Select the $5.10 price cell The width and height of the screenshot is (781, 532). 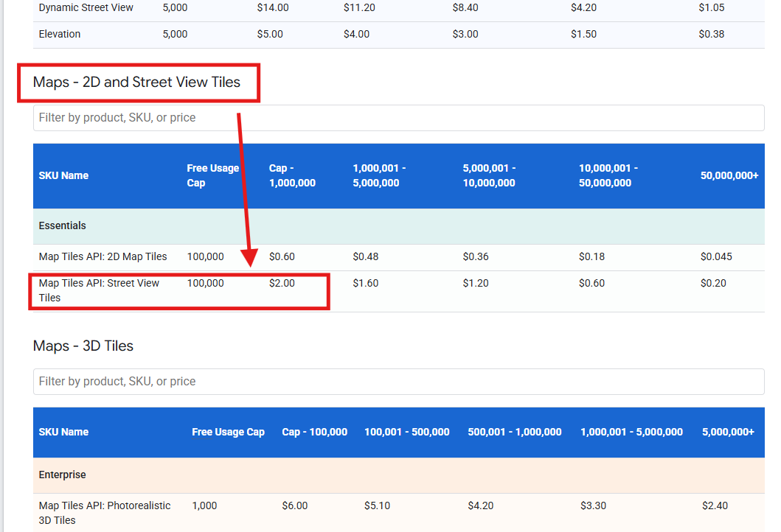[377, 505]
